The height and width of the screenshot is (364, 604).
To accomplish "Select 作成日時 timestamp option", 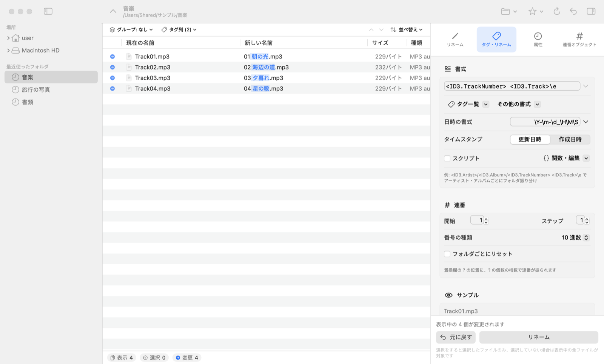I will [x=570, y=139].
